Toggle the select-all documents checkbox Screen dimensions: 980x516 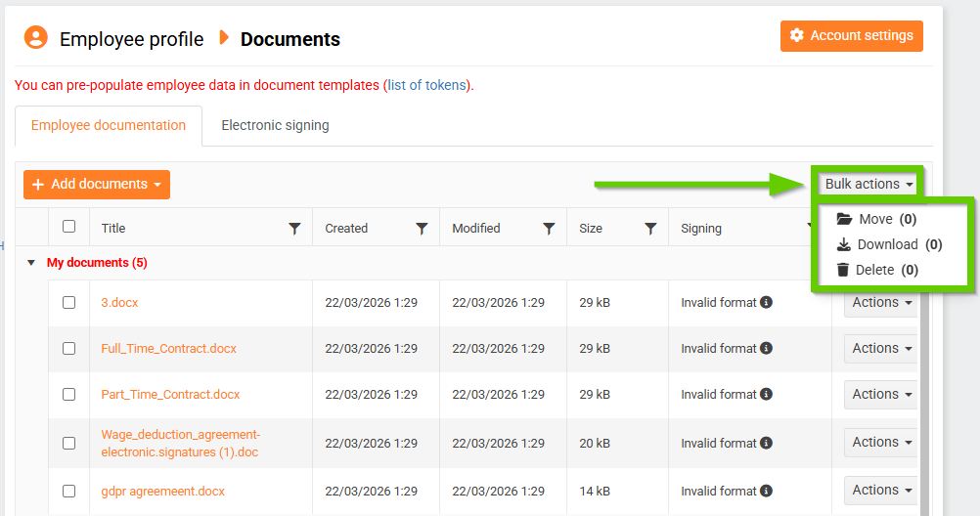click(68, 227)
